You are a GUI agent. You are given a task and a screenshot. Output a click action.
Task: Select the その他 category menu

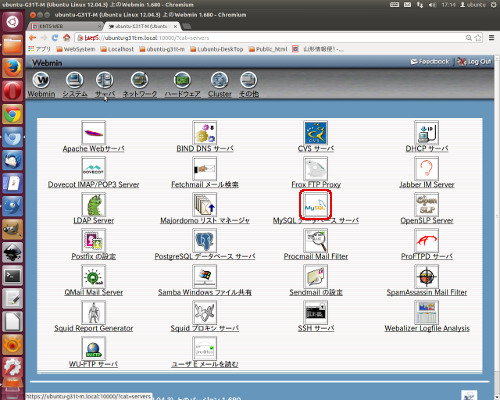(249, 85)
